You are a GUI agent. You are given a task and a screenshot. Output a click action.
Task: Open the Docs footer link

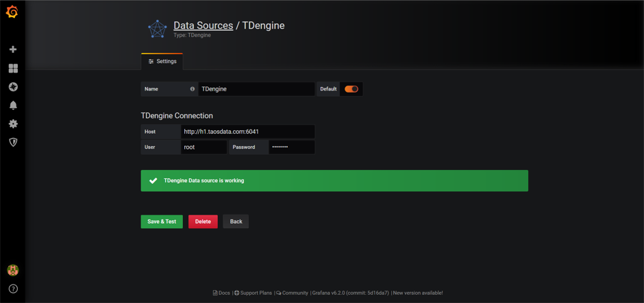point(221,293)
